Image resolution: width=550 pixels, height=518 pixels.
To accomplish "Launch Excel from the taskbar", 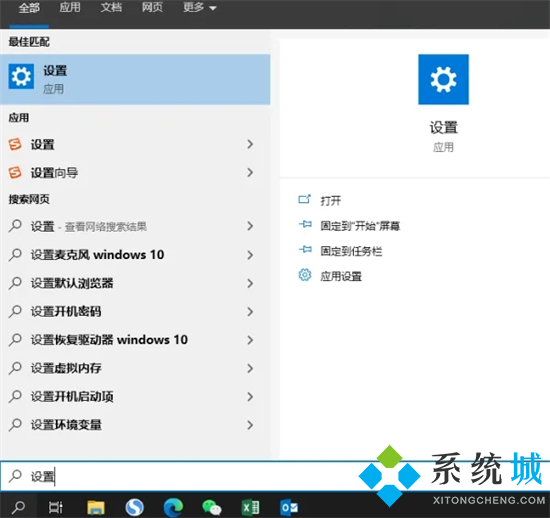I will pos(250,507).
